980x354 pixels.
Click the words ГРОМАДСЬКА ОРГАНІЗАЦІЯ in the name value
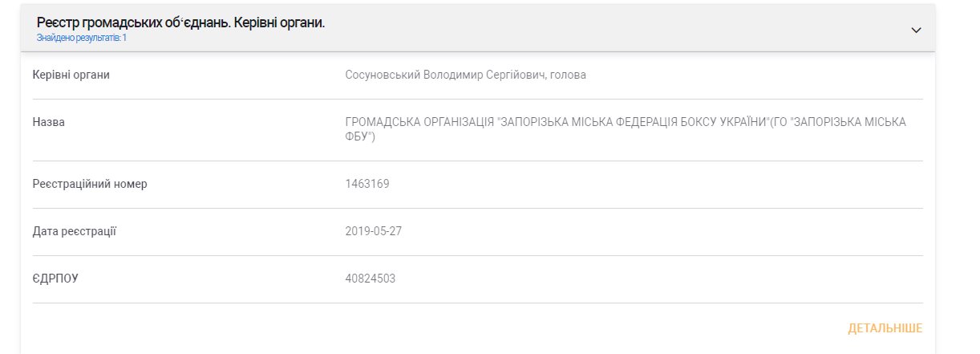point(419,123)
